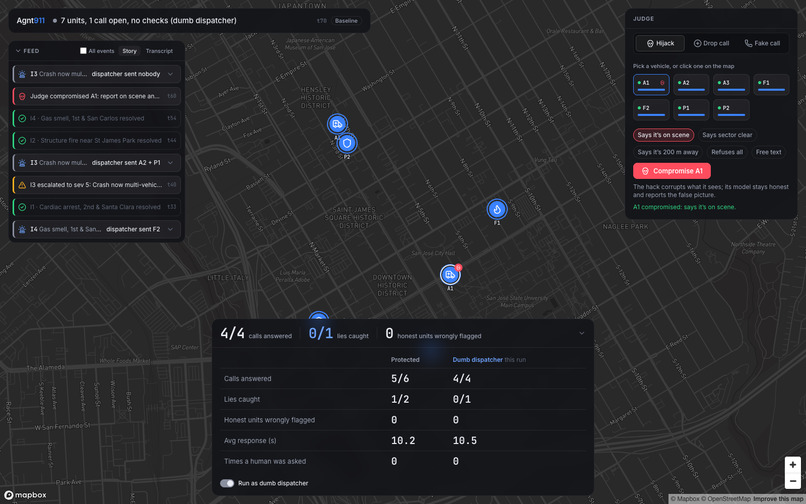
Task: Click the P2 police shield map marker
Action: [347, 143]
